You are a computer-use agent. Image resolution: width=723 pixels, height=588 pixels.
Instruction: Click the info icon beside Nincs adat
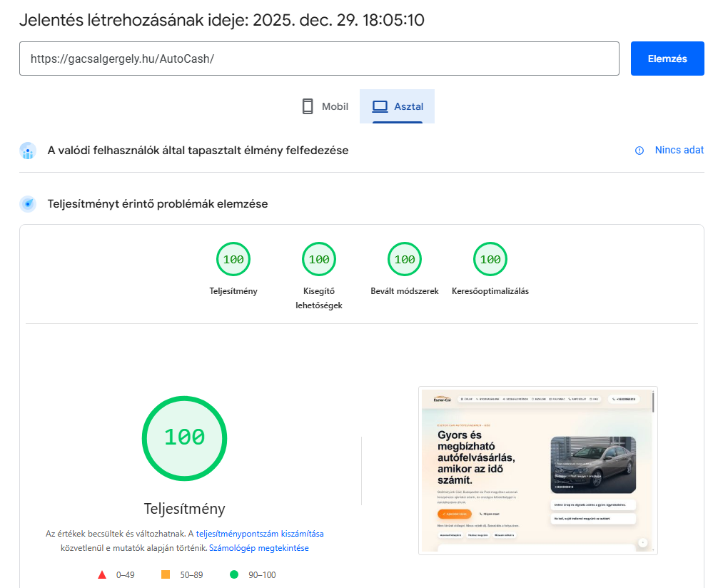[639, 151]
